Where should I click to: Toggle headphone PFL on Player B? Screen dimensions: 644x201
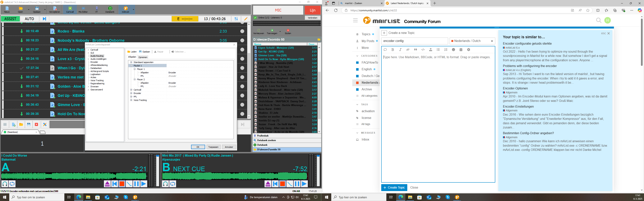click(x=165, y=184)
